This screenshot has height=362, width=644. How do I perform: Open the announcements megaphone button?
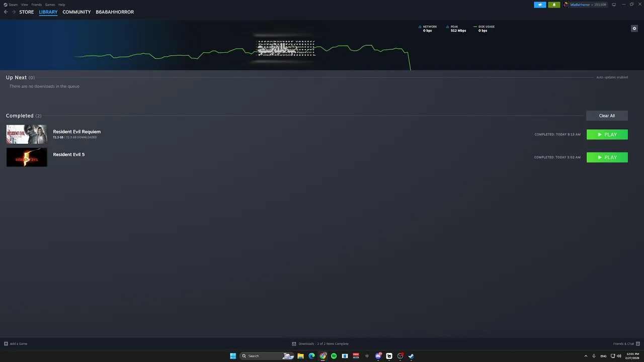tap(540, 5)
